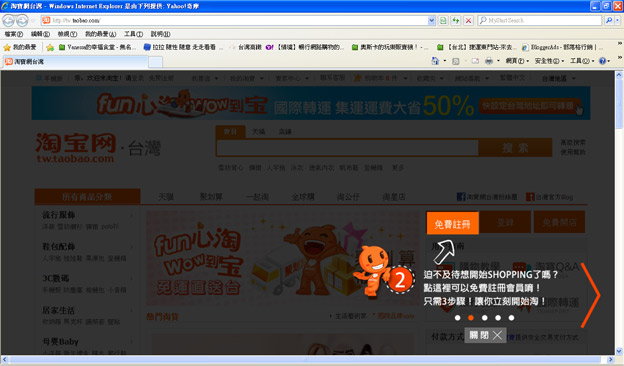Screen dimensions: 624x366
Task: Select the 淘寶網台灣 browser tab
Action: 76,62
